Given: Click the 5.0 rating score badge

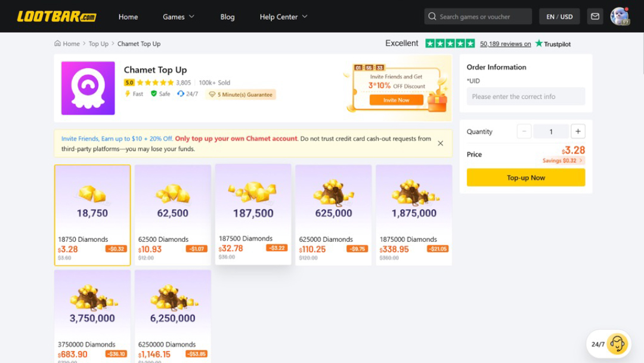Looking at the screenshot, I should tap(129, 82).
